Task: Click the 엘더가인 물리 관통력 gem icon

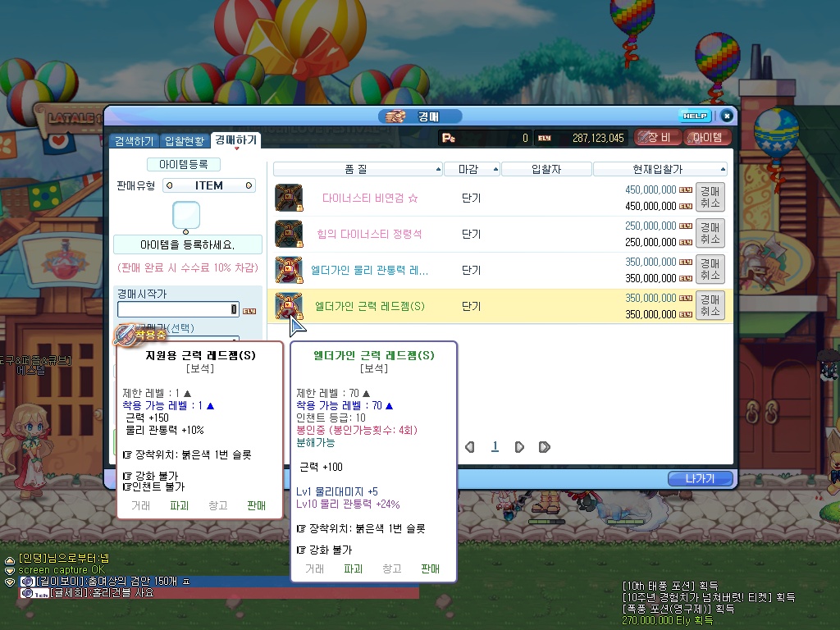Action: [x=288, y=270]
